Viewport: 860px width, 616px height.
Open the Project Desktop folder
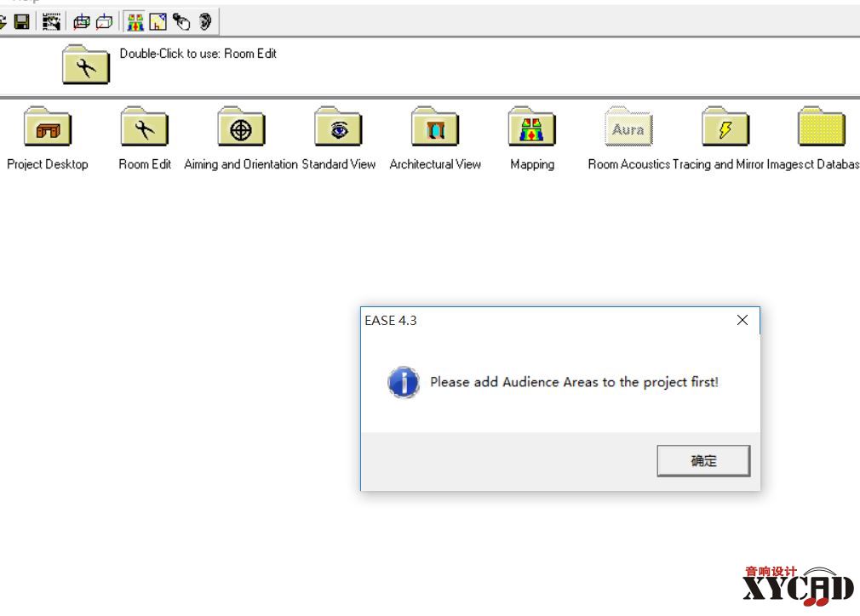48,126
